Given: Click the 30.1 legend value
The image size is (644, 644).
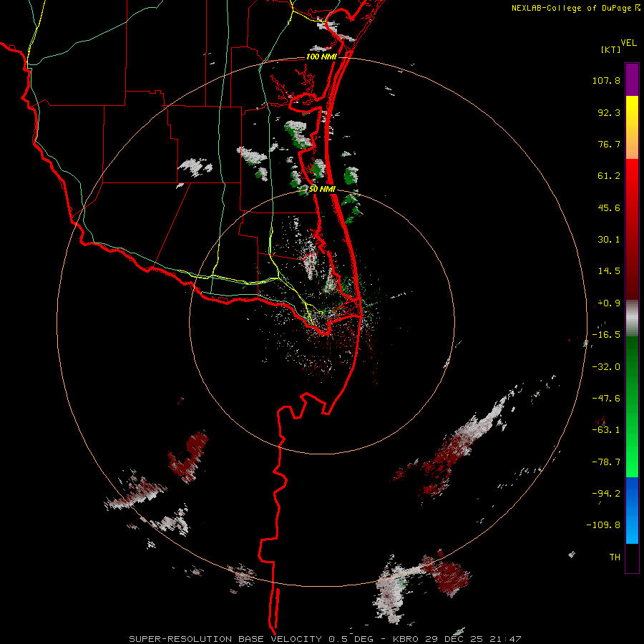Looking at the screenshot, I should 609,240.
